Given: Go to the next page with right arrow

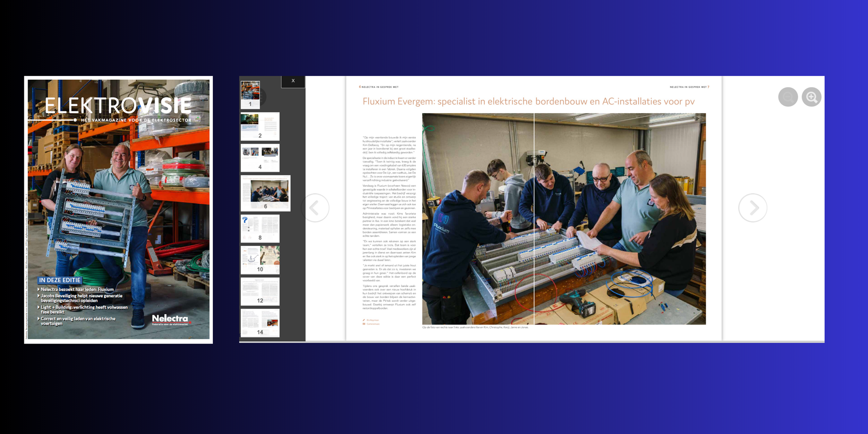Looking at the screenshot, I should point(753,208).
